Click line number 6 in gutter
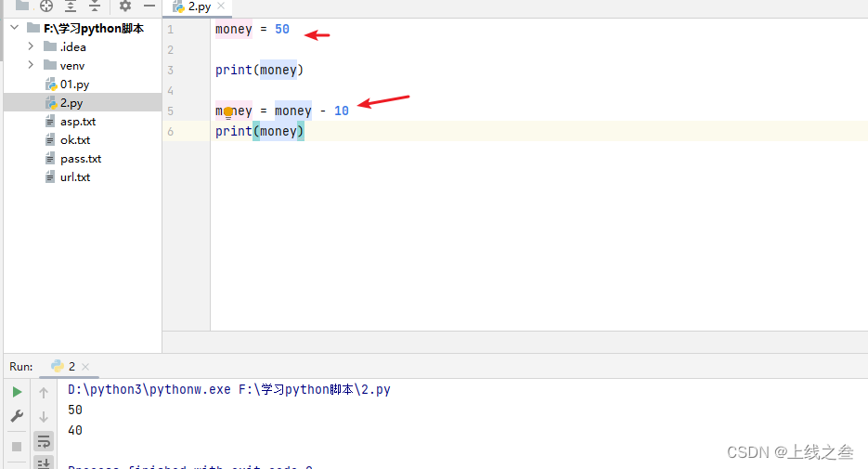This screenshot has height=469, width=868. click(171, 132)
